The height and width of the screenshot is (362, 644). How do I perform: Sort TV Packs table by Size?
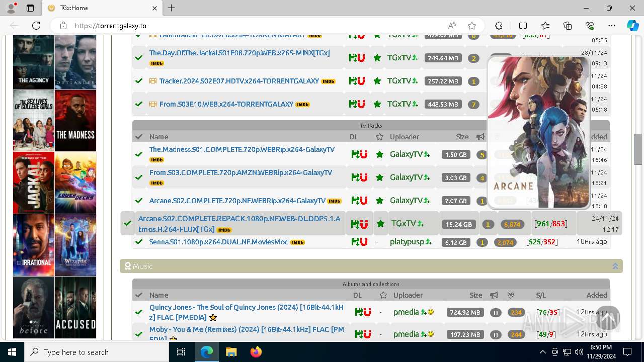[x=462, y=137]
